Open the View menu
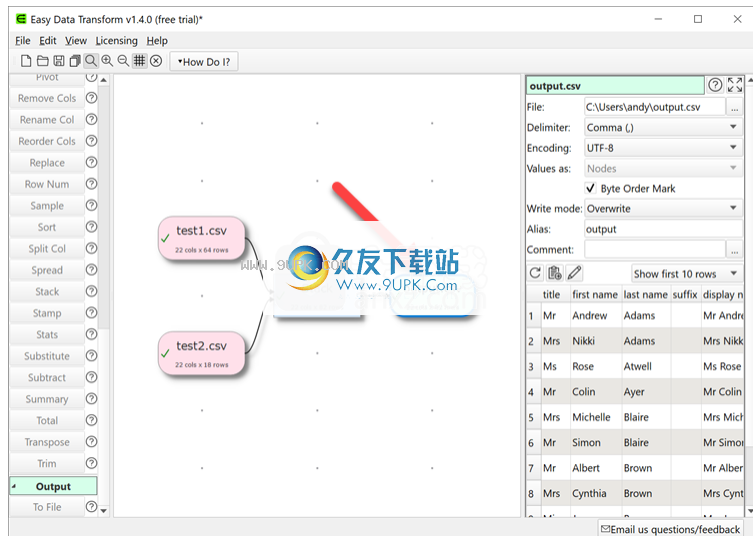The width and height of the screenshot is (753, 536). pyautogui.click(x=76, y=41)
